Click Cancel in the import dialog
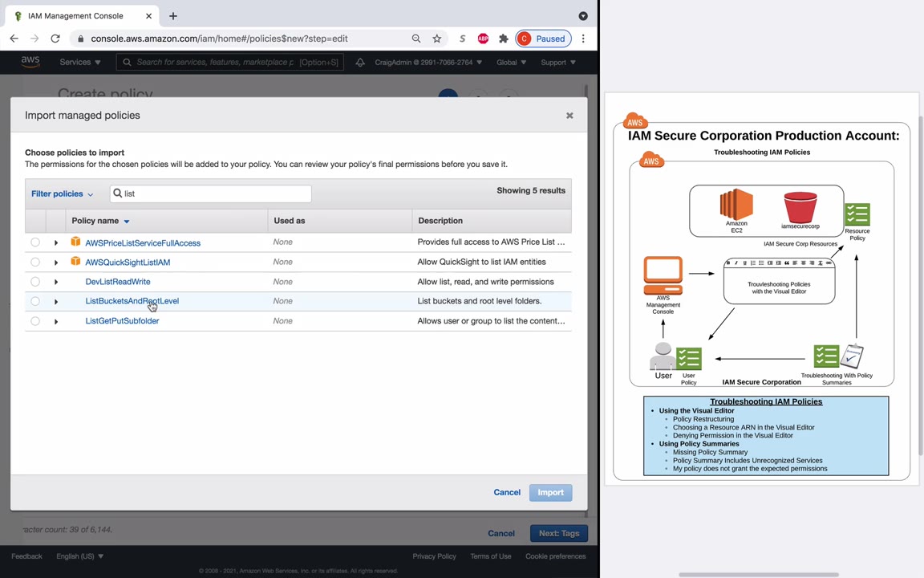This screenshot has height=578, width=924. pyautogui.click(x=507, y=492)
